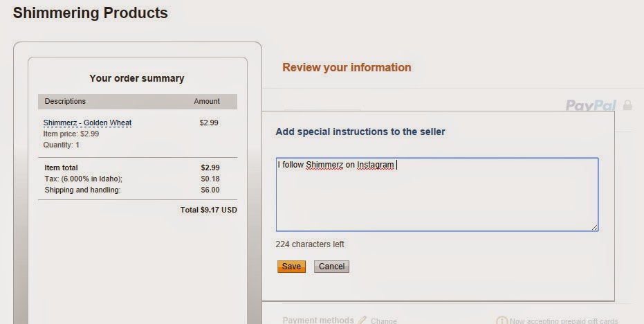Image resolution: width=644 pixels, height=324 pixels.
Task: Click the Amount column header
Action: pyautogui.click(x=207, y=101)
